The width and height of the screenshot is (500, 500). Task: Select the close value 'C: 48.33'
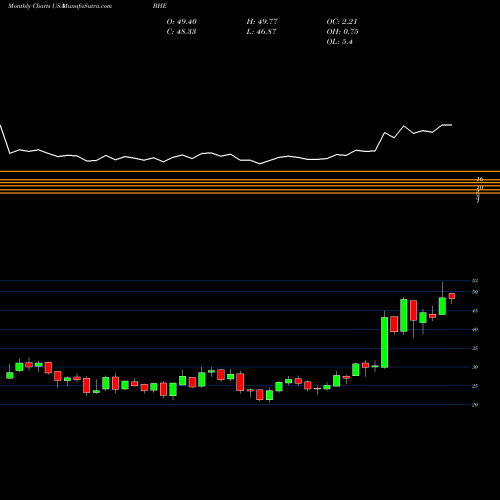pyautogui.click(x=181, y=32)
